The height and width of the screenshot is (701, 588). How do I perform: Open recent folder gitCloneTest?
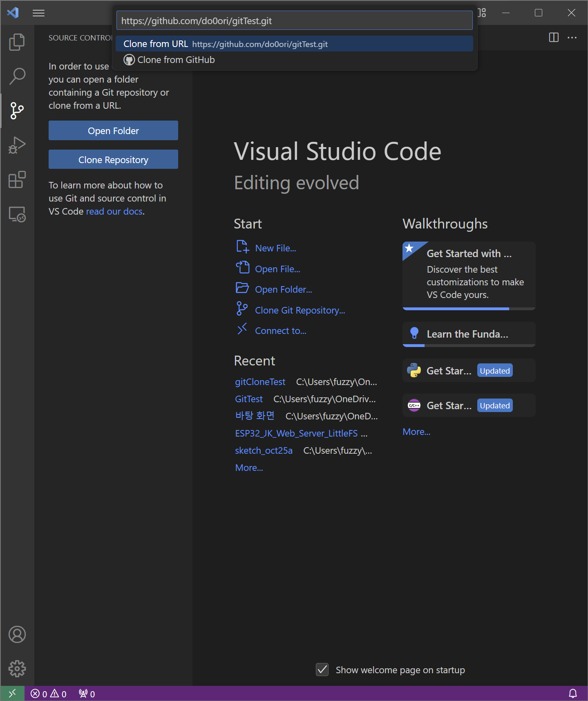click(260, 382)
